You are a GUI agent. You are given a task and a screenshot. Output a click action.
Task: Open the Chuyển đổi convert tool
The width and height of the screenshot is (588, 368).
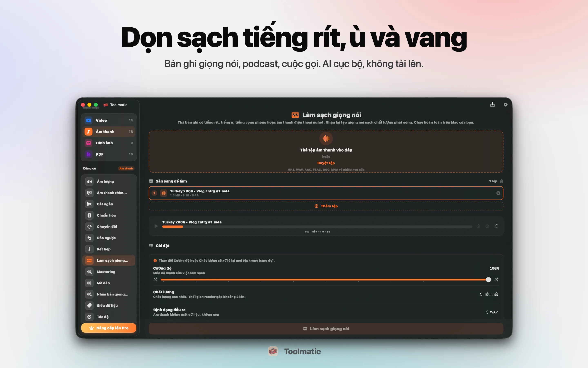tap(109, 227)
